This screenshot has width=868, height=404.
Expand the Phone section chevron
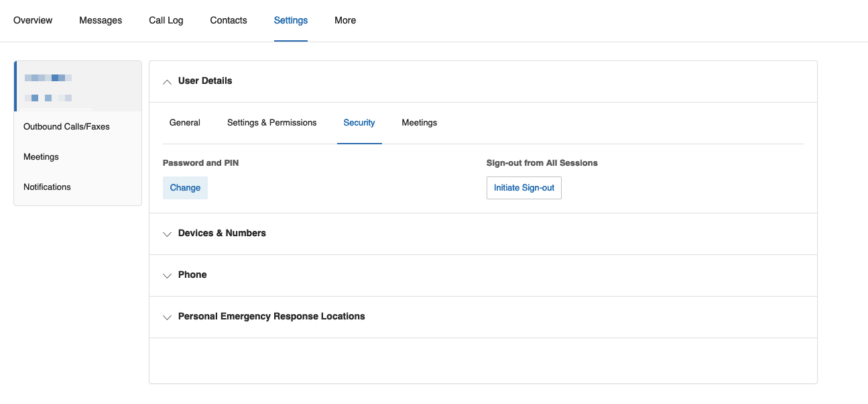[168, 275]
